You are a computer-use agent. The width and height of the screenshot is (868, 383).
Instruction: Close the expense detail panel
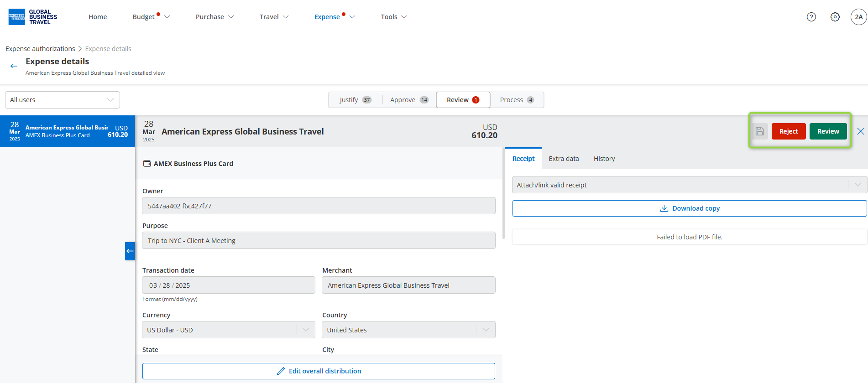pyautogui.click(x=861, y=131)
